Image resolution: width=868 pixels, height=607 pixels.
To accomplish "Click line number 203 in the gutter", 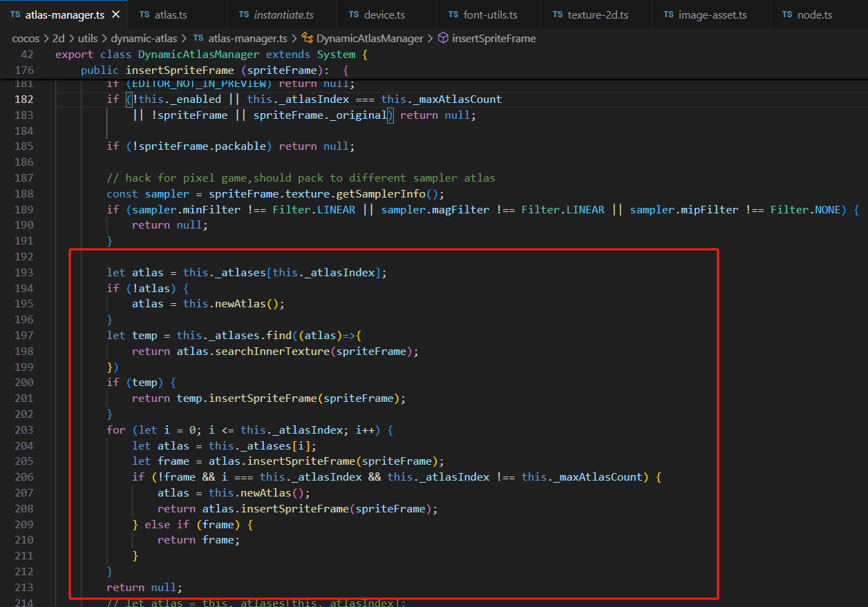I will tap(23, 430).
